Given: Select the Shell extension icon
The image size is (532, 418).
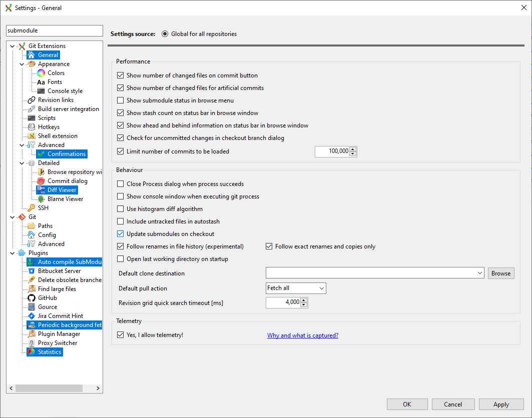Looking at the screenshot, I should (x=31, y=135).
